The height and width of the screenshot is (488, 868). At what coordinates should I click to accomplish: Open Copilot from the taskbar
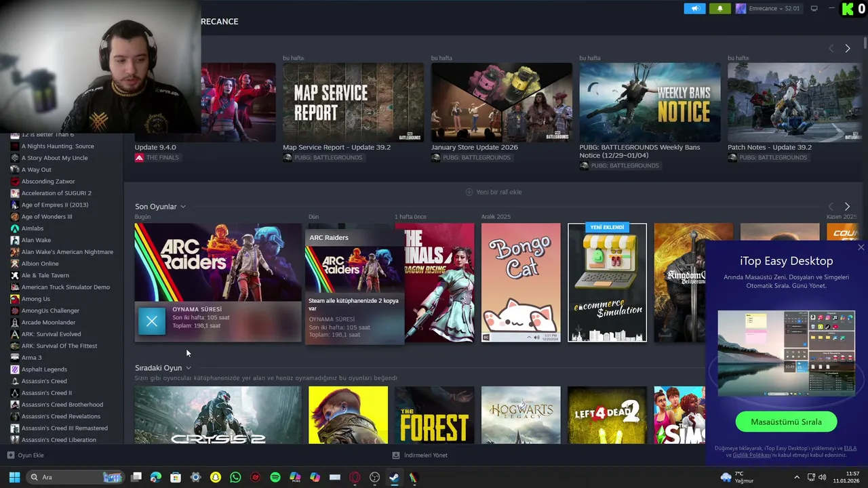[x=315, y=477]
